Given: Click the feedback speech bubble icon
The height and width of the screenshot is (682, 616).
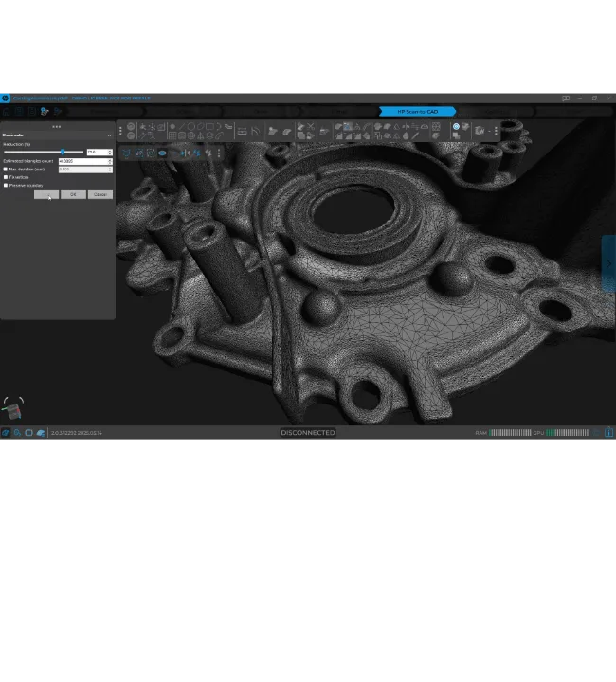Looking at the screenshot, I should click(566, 99).
